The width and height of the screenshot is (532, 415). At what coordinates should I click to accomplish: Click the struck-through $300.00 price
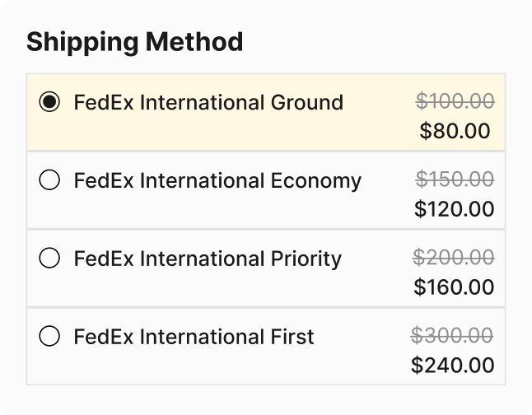(453, 336)
